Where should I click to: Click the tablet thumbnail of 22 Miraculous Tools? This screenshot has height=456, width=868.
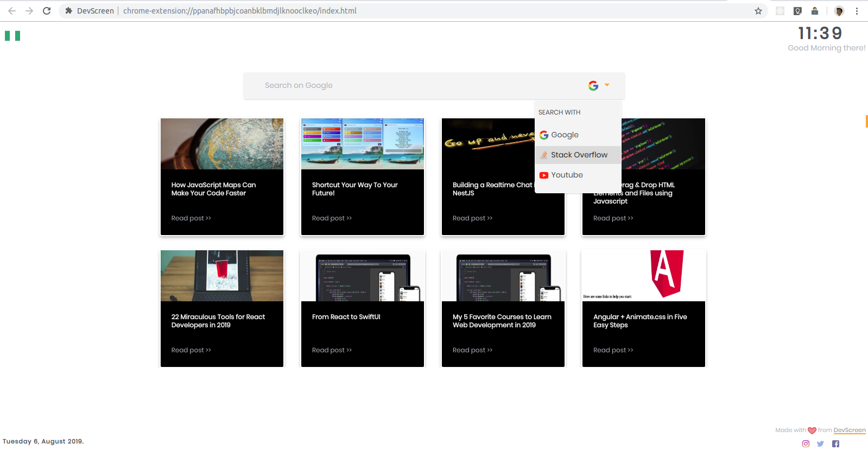(222, 276)
